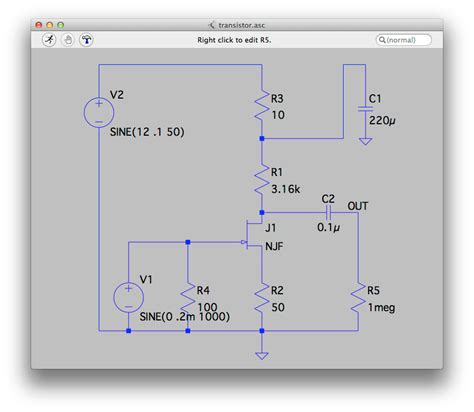Click the 1meg resistor value
This screenshot has width=474, height=412.
point(381,308)
